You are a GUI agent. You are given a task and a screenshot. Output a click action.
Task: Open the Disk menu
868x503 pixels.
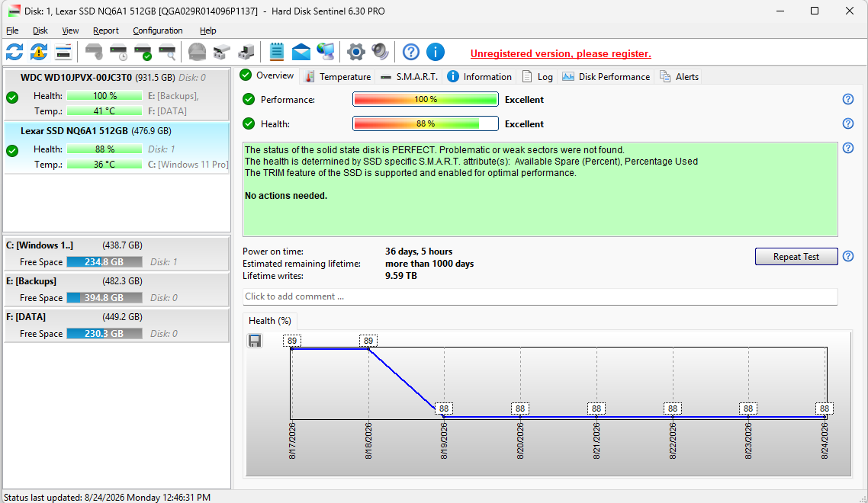click(x=40, y=30)
